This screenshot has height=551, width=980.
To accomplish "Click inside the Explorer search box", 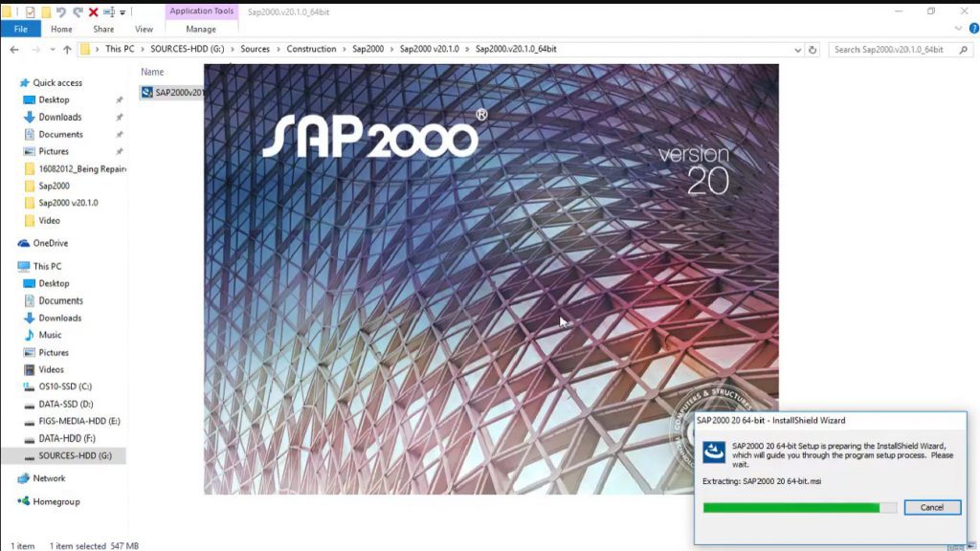I will pos(900,49).
